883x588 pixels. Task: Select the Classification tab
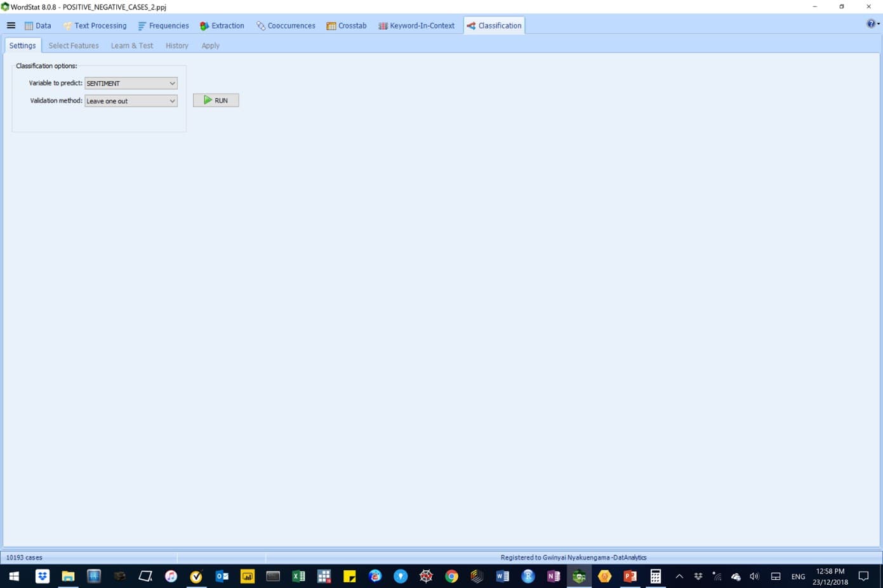point(494,26)
